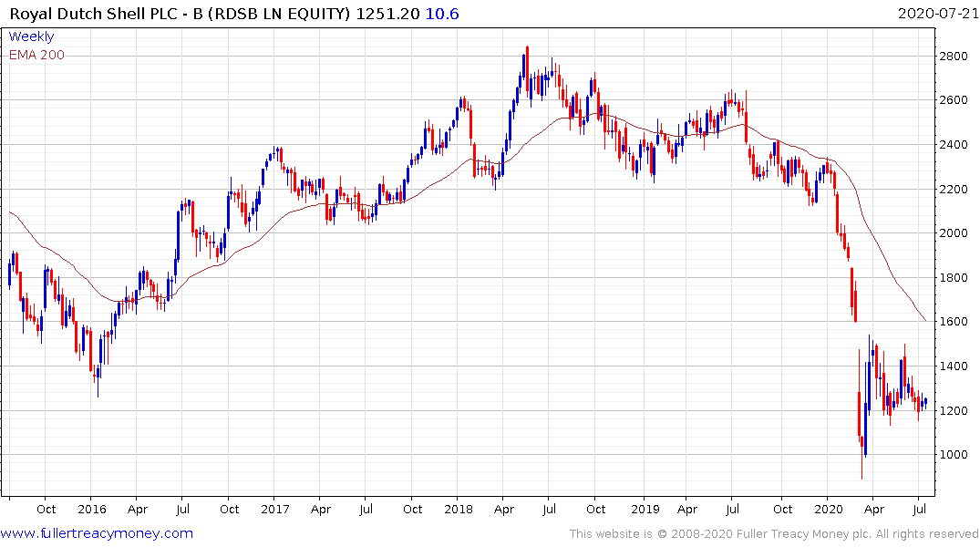Click the 2016 year label on time axis
980x547 pixels.
click(x=92, y=509)
